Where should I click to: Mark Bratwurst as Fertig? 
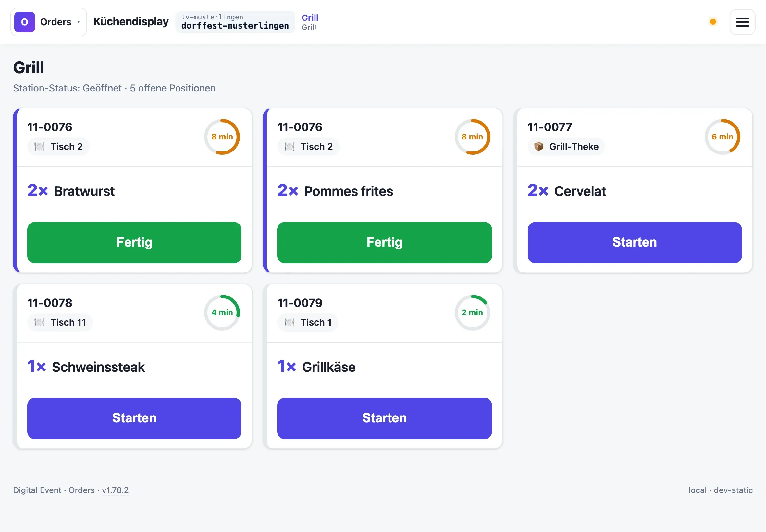(134, 242)
